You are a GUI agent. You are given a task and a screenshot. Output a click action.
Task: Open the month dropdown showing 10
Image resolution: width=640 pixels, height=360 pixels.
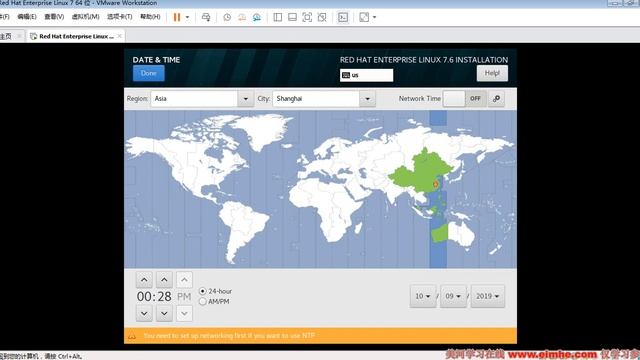click(x=423, y=296)
